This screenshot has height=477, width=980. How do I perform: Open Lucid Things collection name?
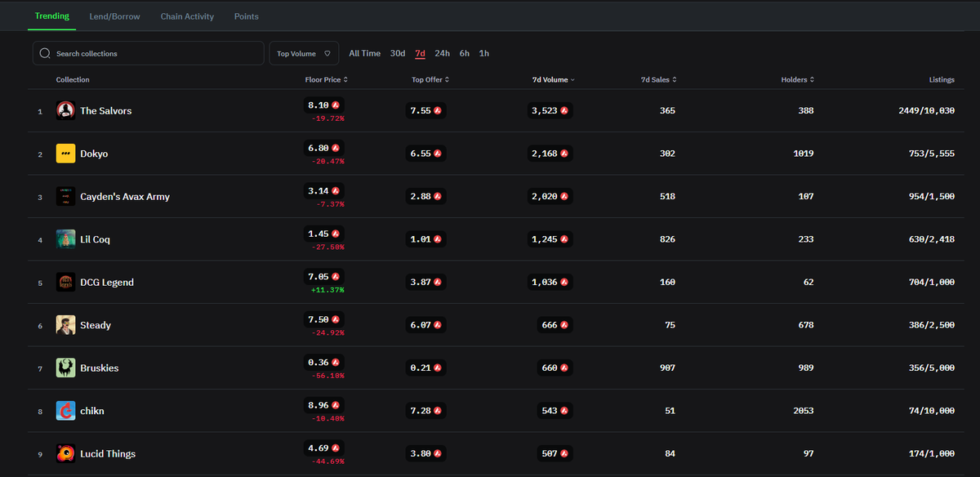[108, 454]
